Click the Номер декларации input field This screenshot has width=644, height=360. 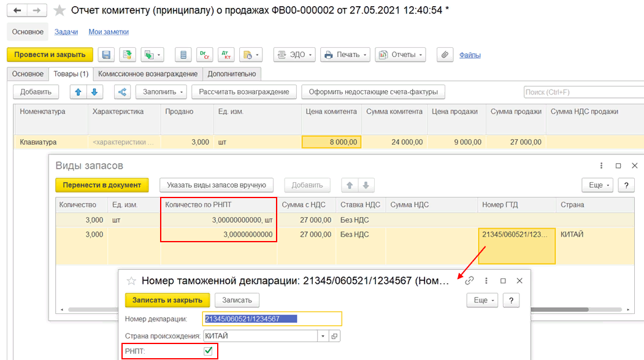click(x=272, y=319)
